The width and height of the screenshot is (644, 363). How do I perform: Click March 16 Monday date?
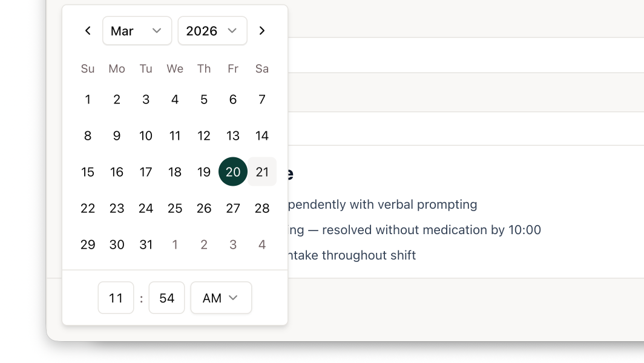click(117, 172)
